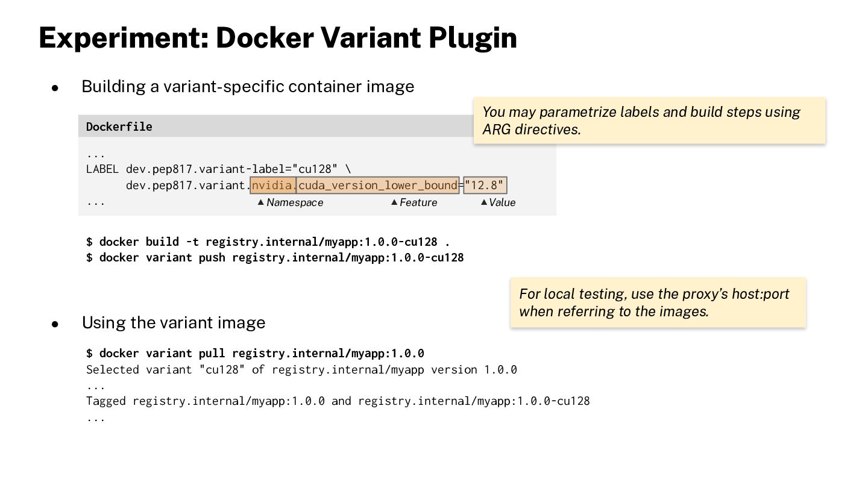Click the docker build command line

click(x=268, y=242)
